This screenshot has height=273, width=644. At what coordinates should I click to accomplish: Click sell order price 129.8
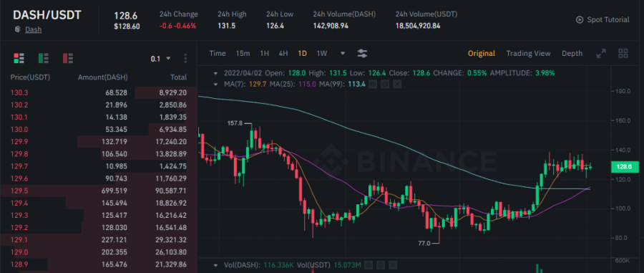(x=19, y=154)
